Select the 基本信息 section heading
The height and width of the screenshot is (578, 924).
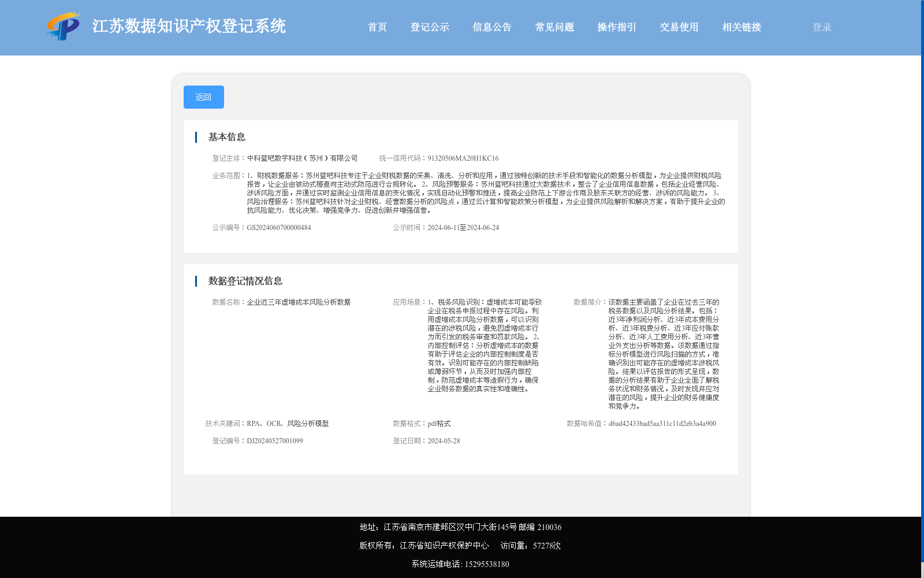(227, 137)
